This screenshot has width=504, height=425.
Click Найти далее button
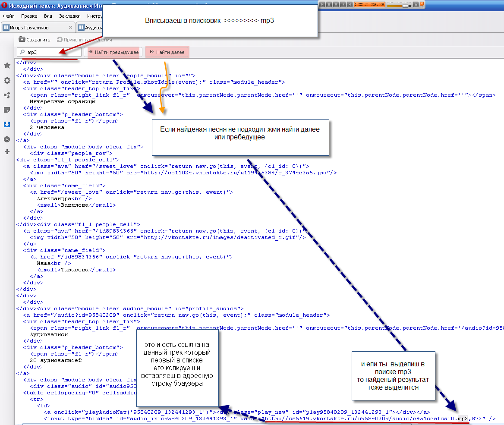coord(167,52)
